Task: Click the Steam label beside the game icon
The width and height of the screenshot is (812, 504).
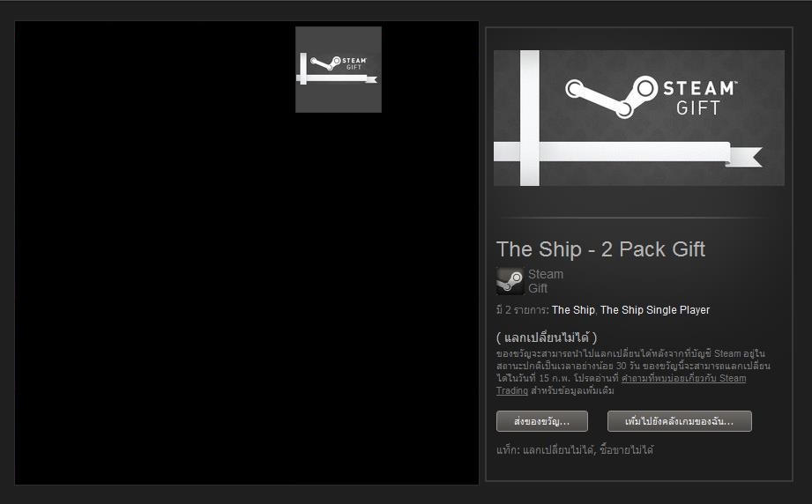Action: pos(546,274)
